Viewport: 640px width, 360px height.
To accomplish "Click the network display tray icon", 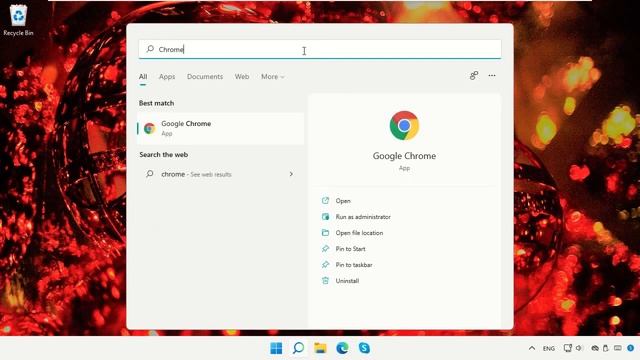I will (568, 348).
